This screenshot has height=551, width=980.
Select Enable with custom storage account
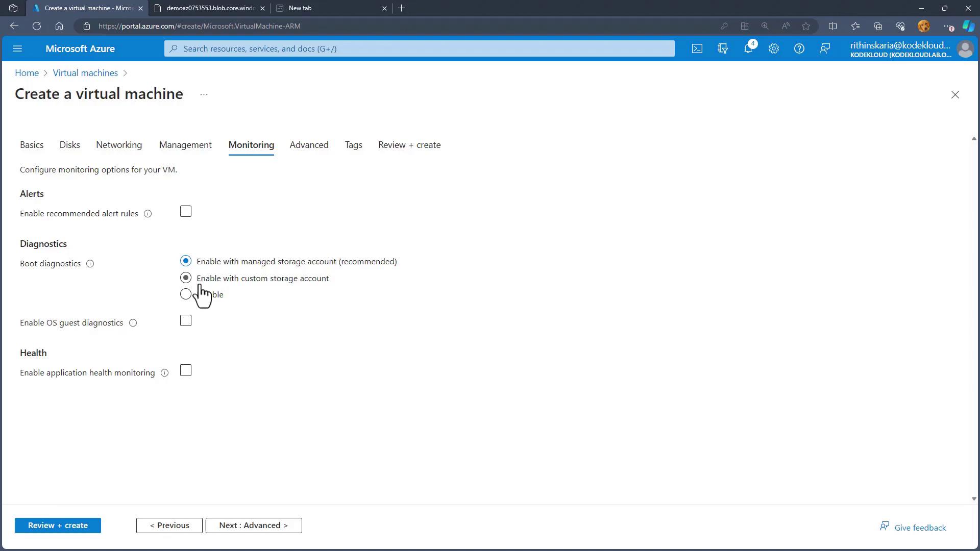click(186, 278)
